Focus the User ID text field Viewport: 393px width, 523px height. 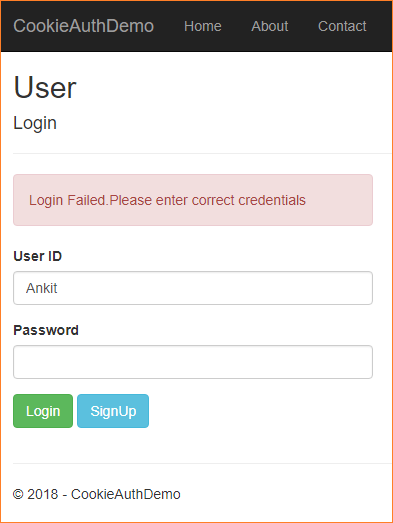[193, 288]
